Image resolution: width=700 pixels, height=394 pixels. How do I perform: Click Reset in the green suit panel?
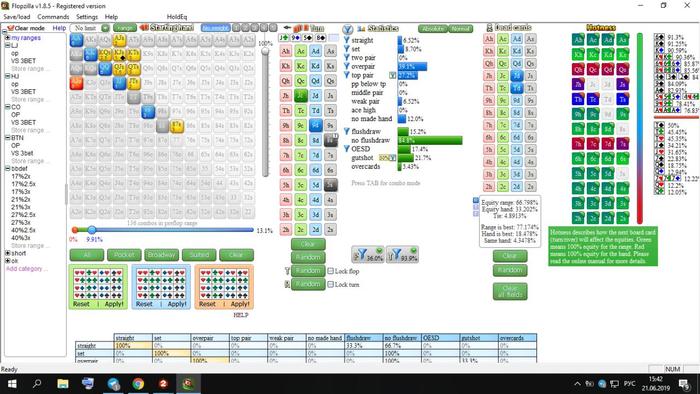81,304
